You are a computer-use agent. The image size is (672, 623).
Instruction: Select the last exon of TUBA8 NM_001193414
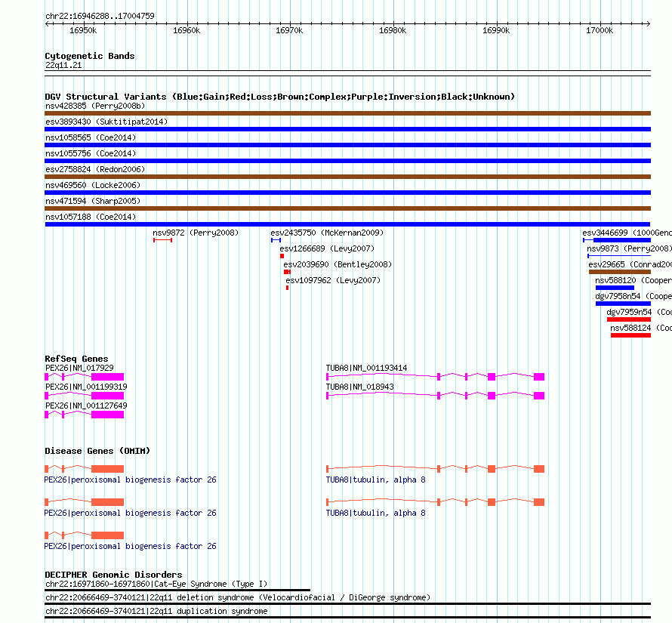pos(539,377)
